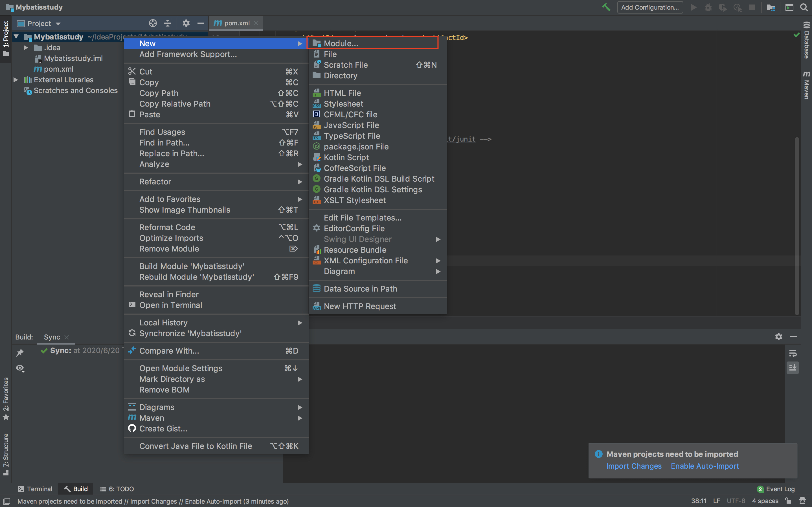Screen dimensions: 812x507
Task: Toggle soft-wrap icon in Build output
Action: [793, 353]
